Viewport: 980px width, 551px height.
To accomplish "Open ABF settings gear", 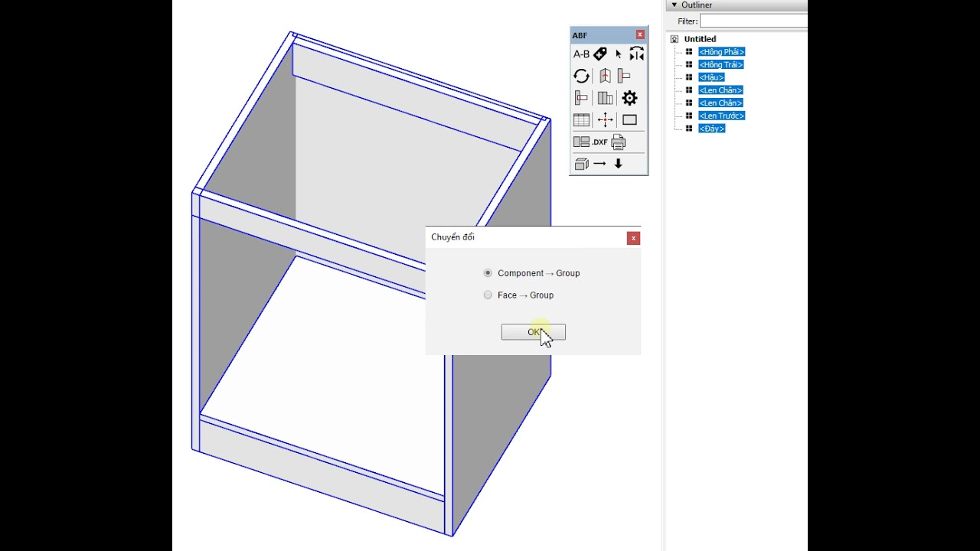I will pos(629,98).
